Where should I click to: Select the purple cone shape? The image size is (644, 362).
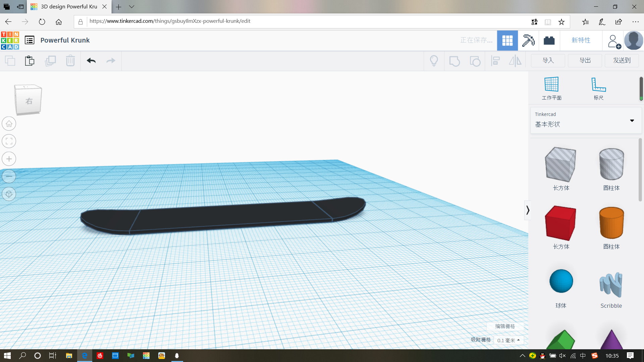tap(611, 339)
